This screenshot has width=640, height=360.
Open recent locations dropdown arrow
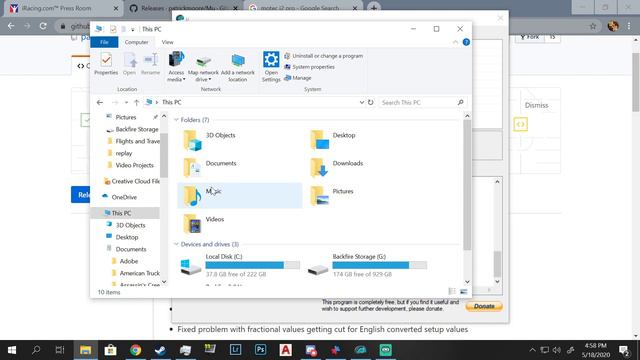[x=127, y=102]
